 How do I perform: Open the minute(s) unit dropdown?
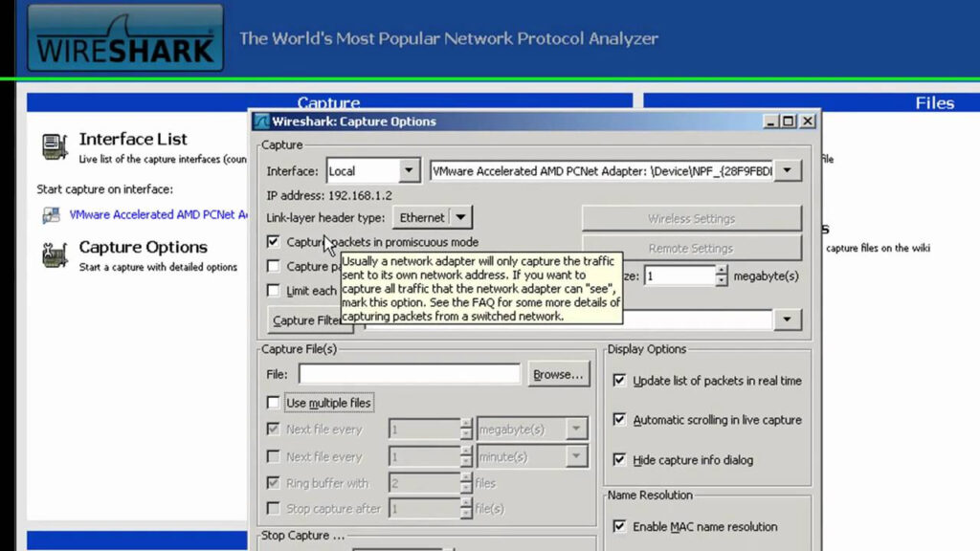[x=576, y=456]
